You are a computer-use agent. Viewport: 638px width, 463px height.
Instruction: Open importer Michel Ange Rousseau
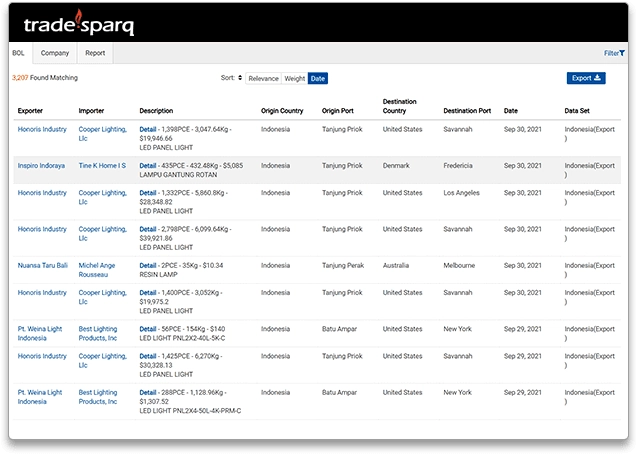point(97,270)
